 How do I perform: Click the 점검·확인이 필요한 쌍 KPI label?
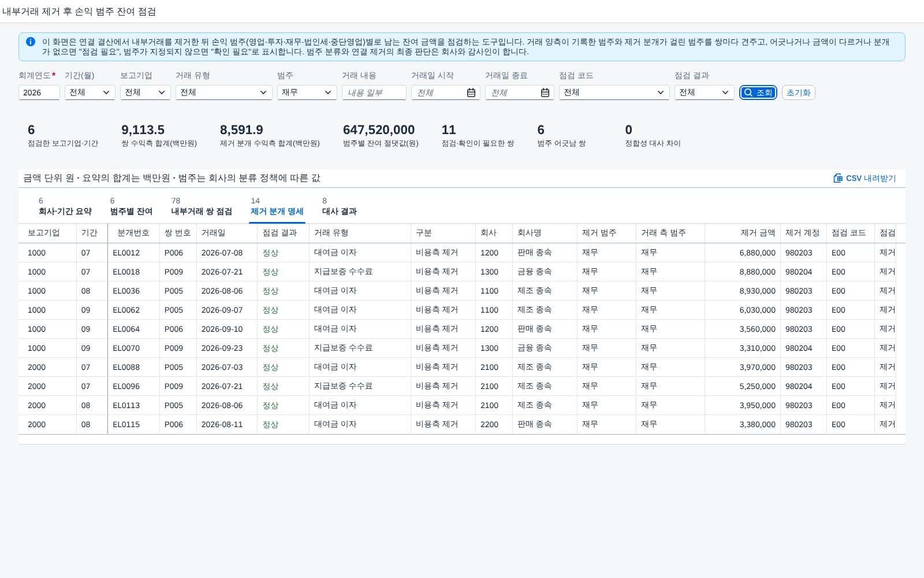coord(478,143)
